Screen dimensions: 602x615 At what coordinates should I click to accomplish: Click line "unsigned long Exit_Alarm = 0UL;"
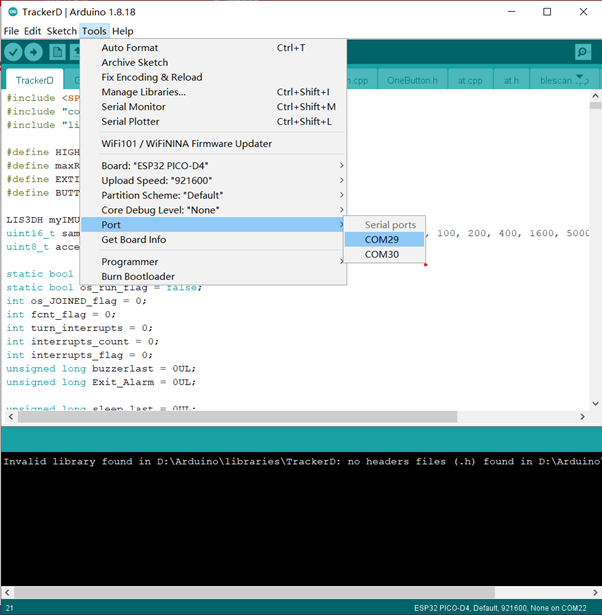[x=101, y=382]
